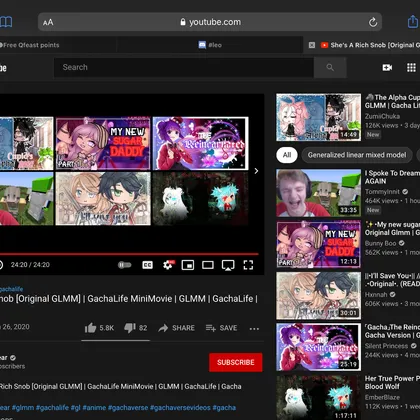Click the red video progress bar
The width and height of the screenshot is (420, 420).
(129, 254)
